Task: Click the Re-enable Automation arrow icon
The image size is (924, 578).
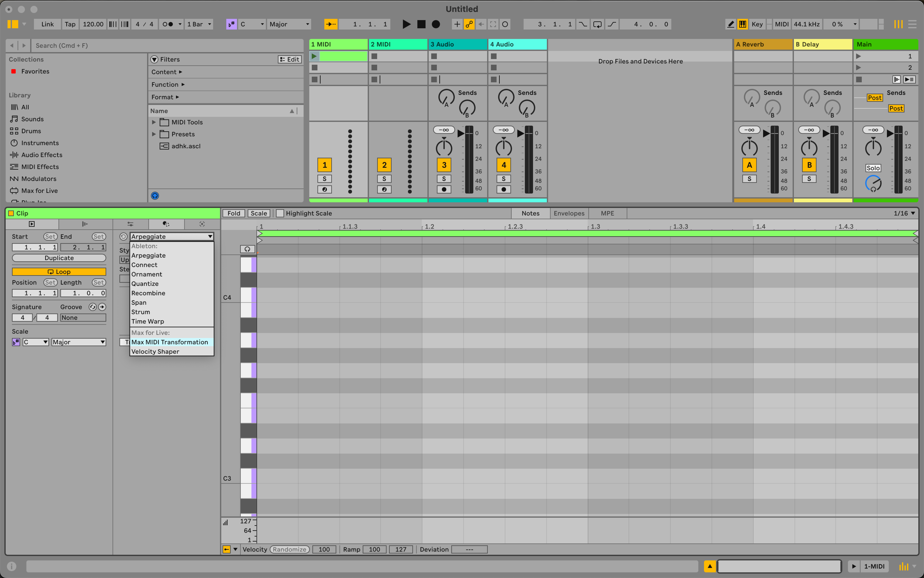Action: [x=481, y=24]
